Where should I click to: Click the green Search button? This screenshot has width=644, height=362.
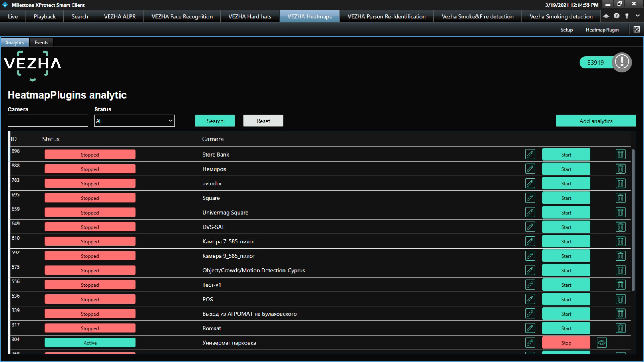coord(215,121)
